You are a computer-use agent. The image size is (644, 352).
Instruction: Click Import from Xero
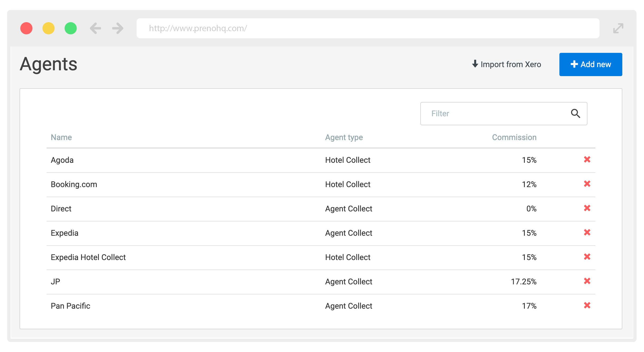pos(507,64)
